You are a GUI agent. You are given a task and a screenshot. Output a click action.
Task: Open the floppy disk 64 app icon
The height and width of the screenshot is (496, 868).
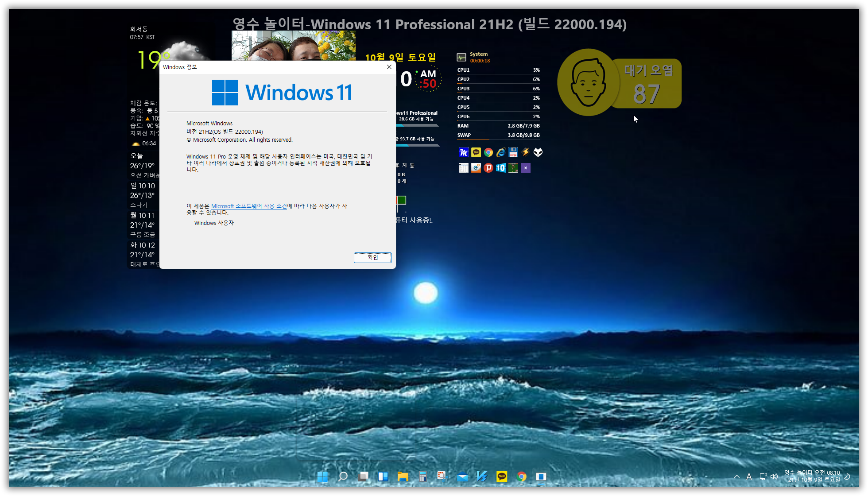[513, 152]
